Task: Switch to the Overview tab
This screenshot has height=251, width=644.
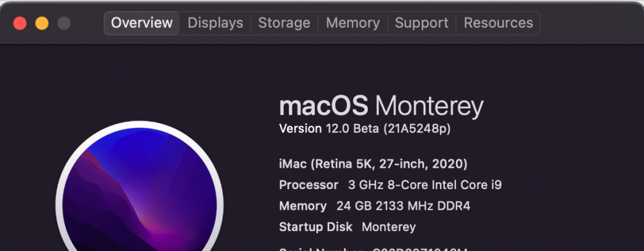Action: [x=142, y=23]
